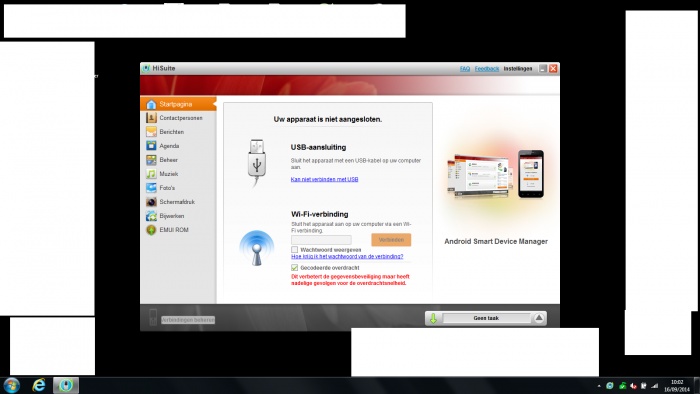This screenshot has width=700, height=394.
Task: Open the Startpagina tab in the sidebar
Action: (178, 104)
